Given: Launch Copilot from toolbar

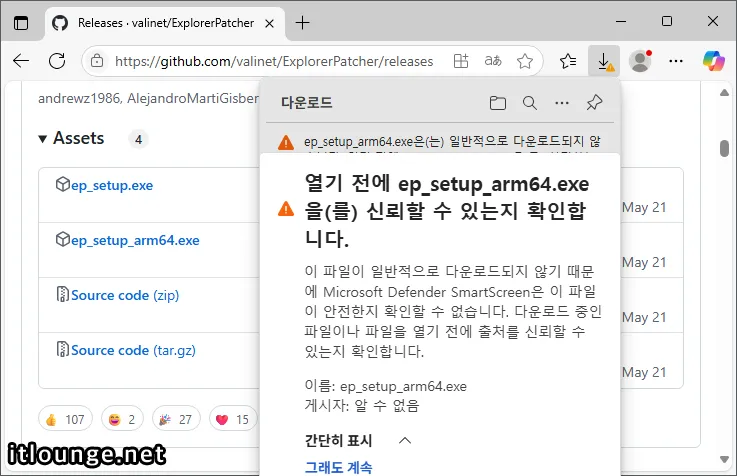Looking at the screenshot, I should pyautogui.click(x=713, y=61).
